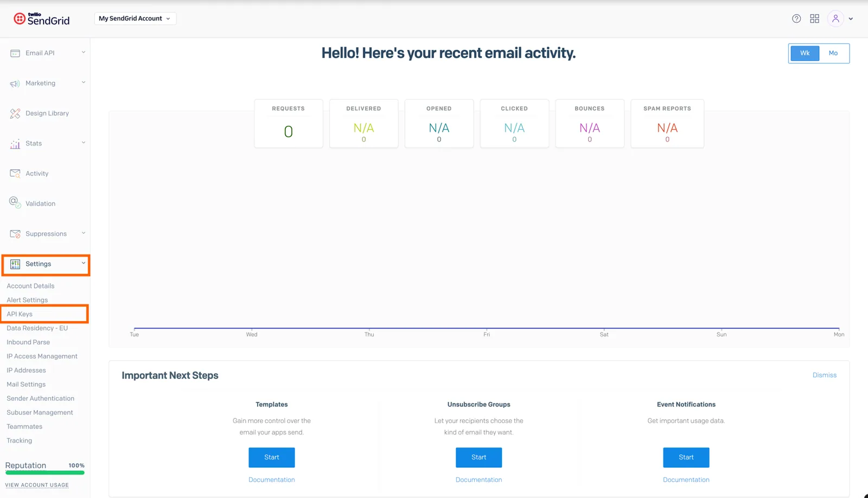Open Sender Authentication page
This screenshot has height=498, width=868.
(x=41, y=399)
